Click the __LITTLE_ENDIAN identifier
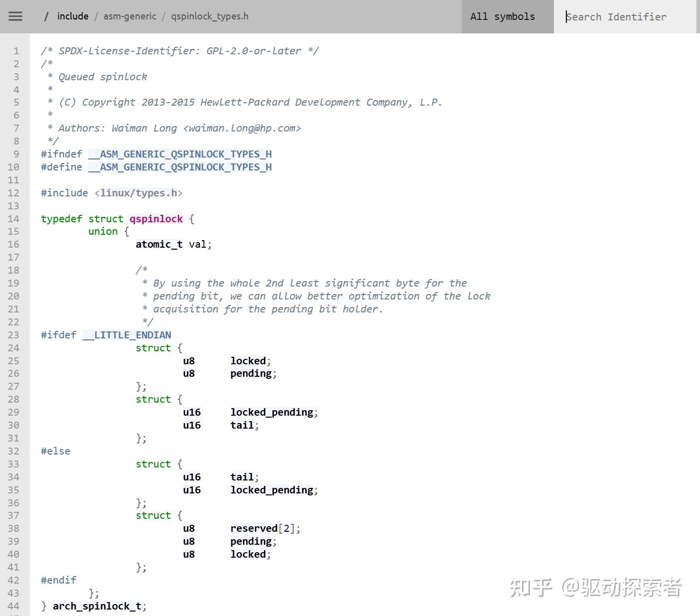700x616 pixels. (x=126, y=334)
